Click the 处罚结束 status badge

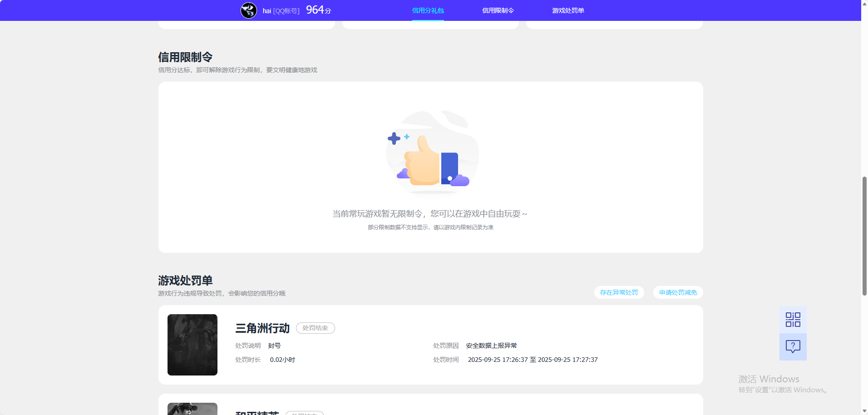click(315, 328)
